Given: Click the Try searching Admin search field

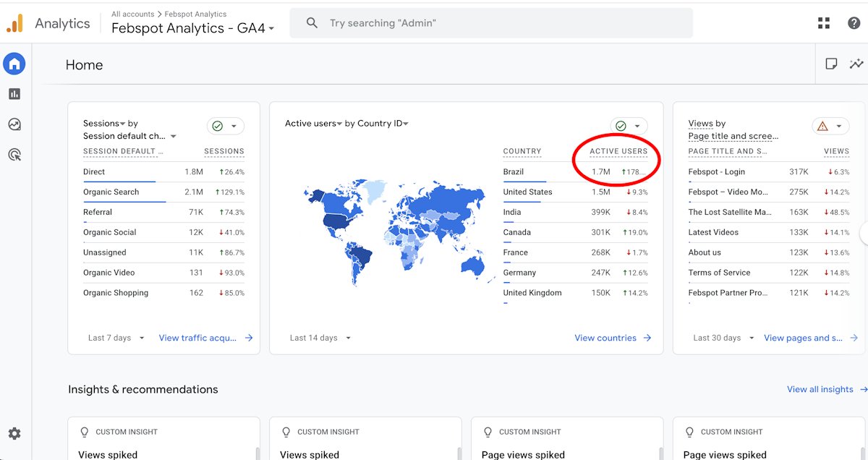Looking at the screenshot, I should coord(490,22).
